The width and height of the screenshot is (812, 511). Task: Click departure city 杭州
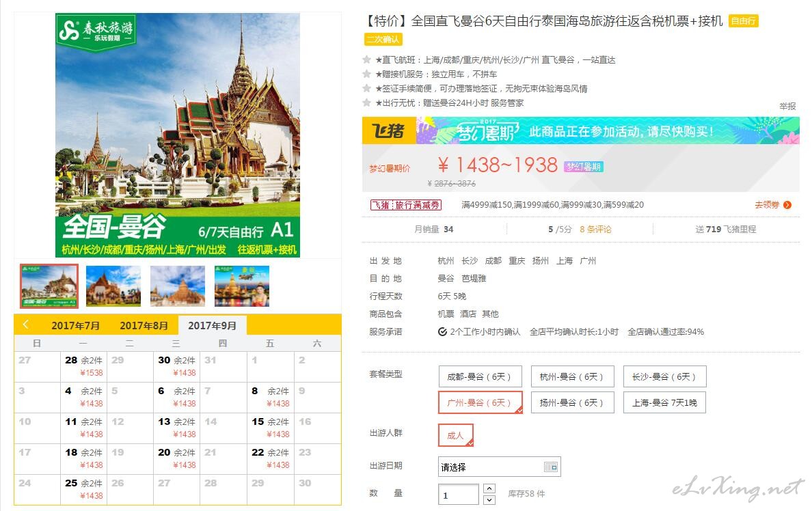point(446,261)
